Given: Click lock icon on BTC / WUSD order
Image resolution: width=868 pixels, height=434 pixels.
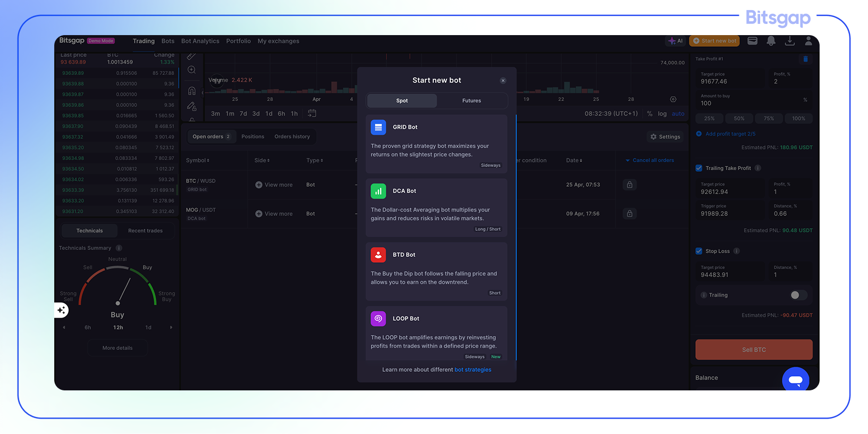Looking at the screenshot, I should (x=629, y=185).
